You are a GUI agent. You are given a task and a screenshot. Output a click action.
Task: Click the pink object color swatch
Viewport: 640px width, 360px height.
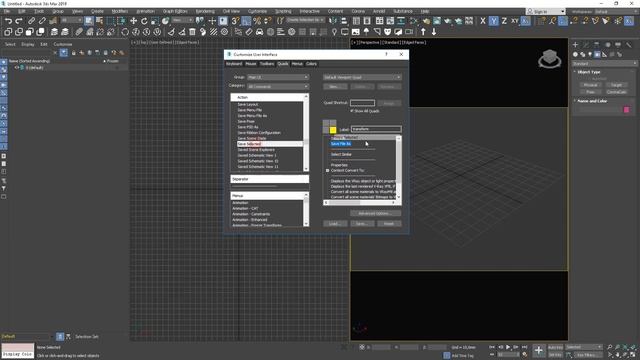pyautogui.click(x=627, y=109)
